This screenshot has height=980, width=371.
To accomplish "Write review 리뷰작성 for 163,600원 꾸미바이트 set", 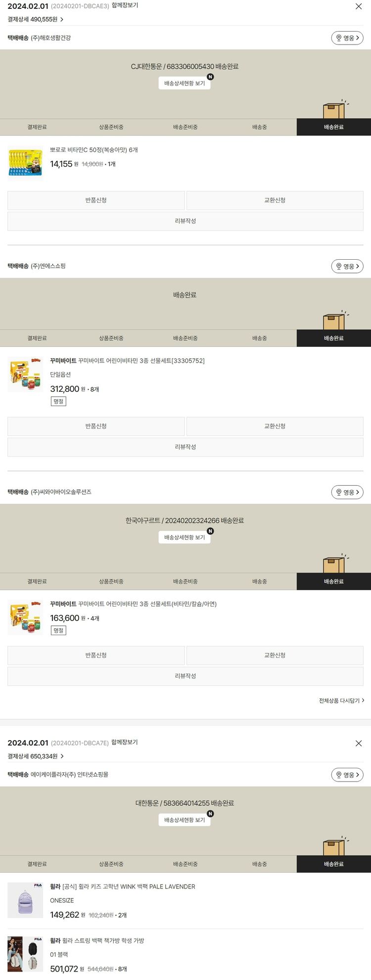I will click(185, 676).
